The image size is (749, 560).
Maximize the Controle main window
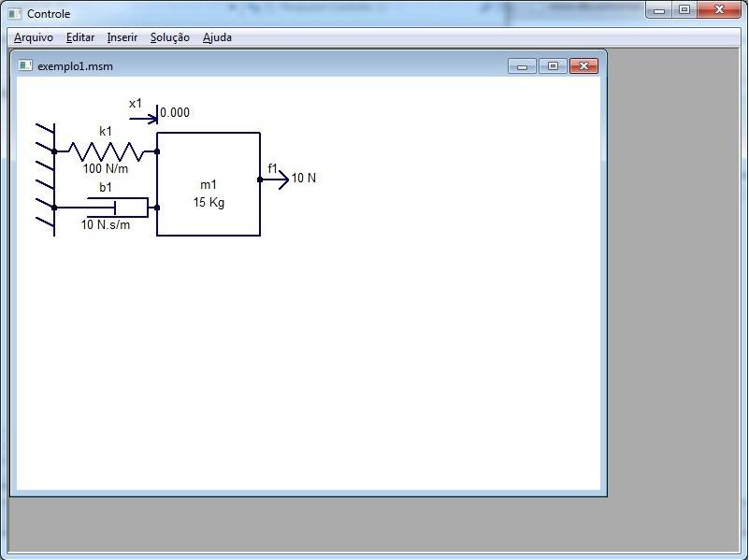click(684, 9)
